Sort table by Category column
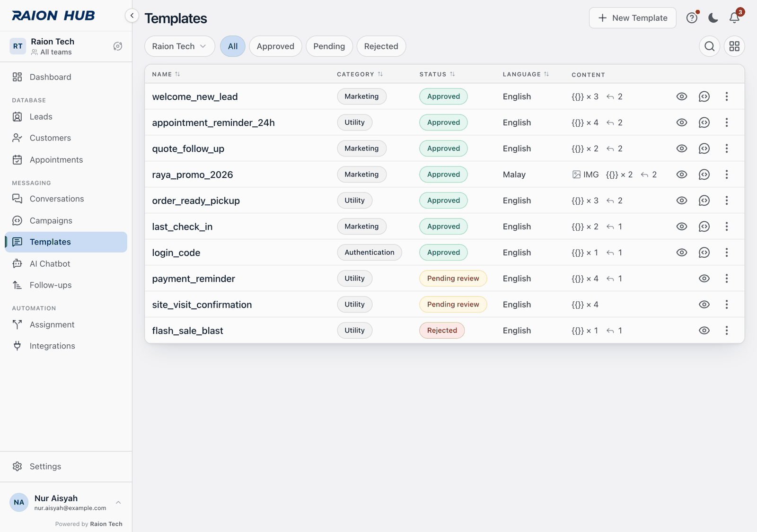 360,74
